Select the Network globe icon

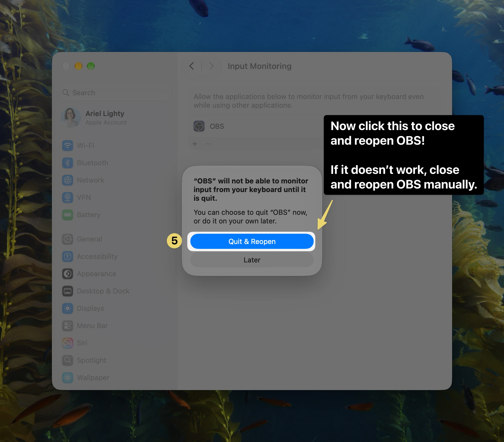(x=68, y=180)
